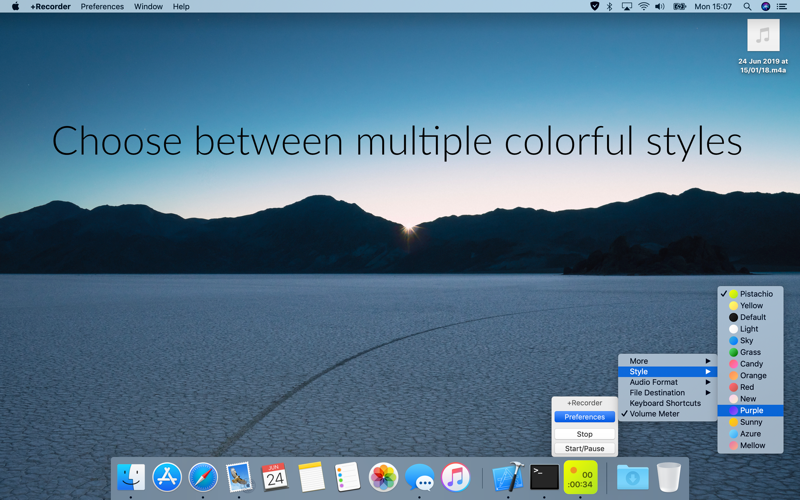Open the m4a recording file on desktop
Screen dimensions: 800x500
(x=763, y=46)
